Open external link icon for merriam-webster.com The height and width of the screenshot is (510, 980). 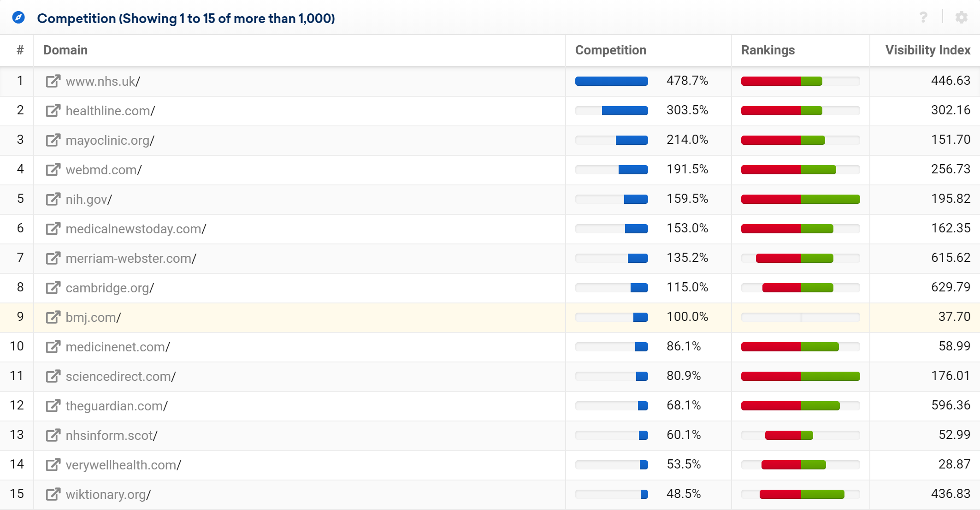[x=53, y=258]
